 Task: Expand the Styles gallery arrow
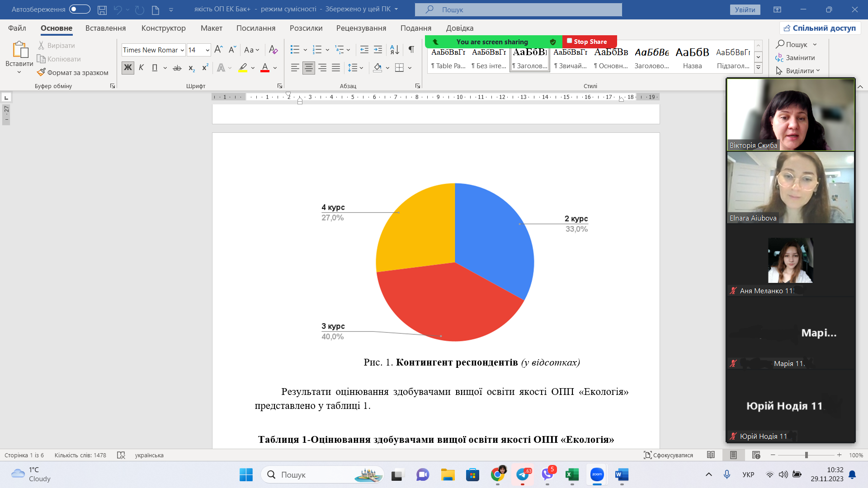tap(759, 68)
